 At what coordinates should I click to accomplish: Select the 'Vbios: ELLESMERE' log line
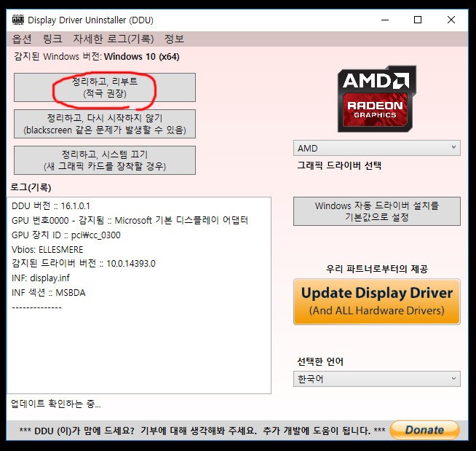(47, 249)
